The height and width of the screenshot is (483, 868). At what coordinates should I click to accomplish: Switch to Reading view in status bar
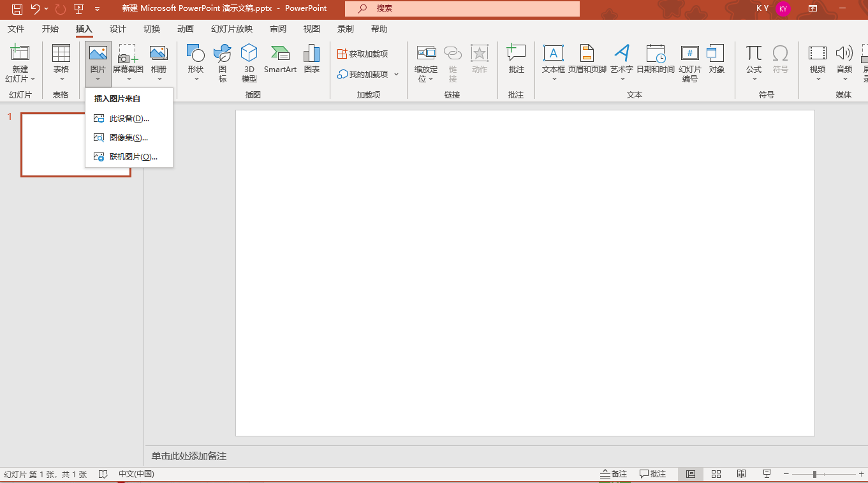pos(741,474)
